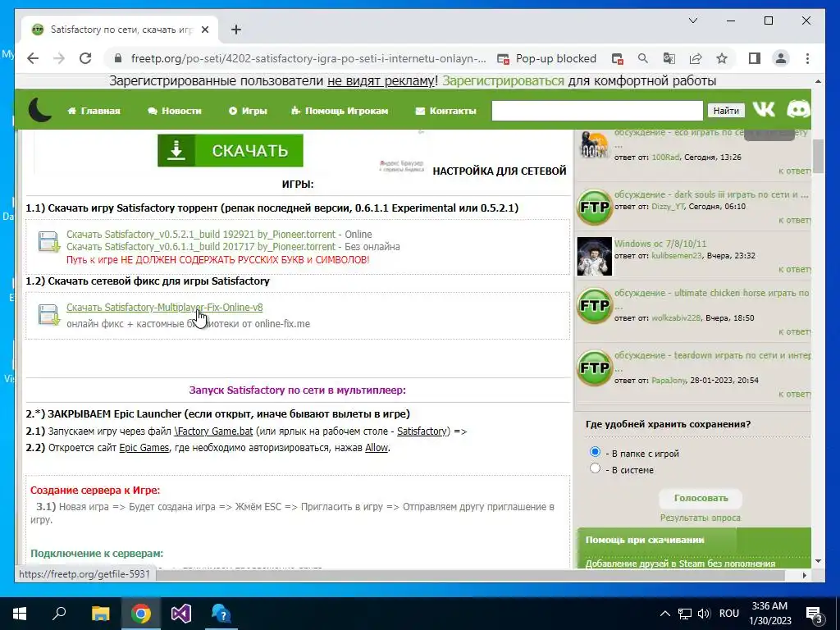Toggle night mode with the moon icon
Viewport: 840px width, 630px height.
[x=40, y=111]
